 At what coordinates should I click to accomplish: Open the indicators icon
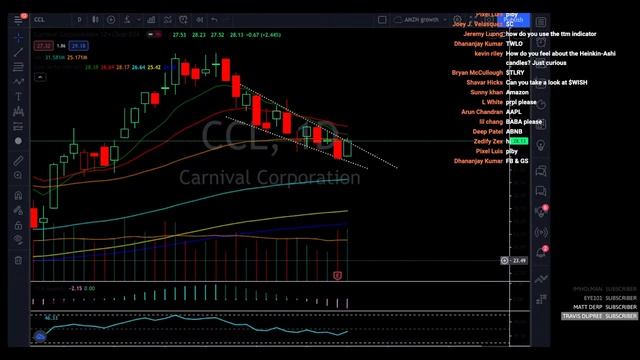click(x=127, y=20)
